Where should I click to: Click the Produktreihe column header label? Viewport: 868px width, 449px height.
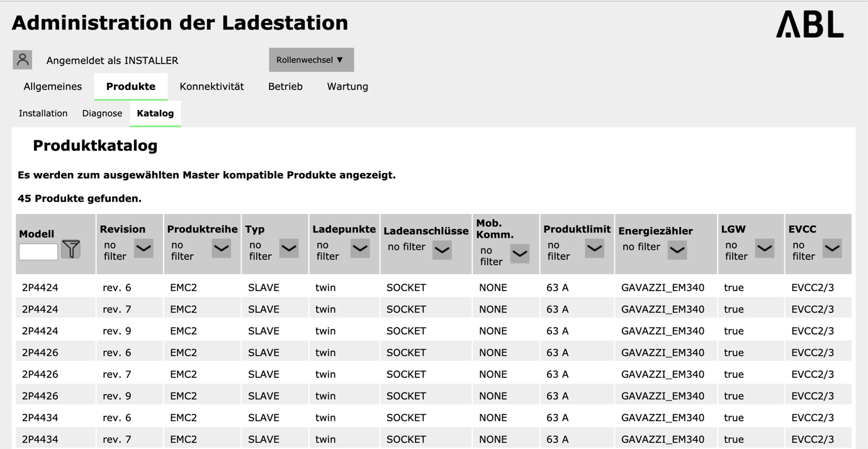[x=203, y=229]
